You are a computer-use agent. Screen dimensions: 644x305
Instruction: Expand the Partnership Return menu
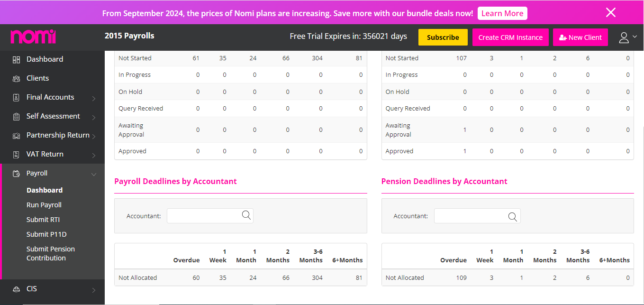pyautogui.click(x=94, y=137)
